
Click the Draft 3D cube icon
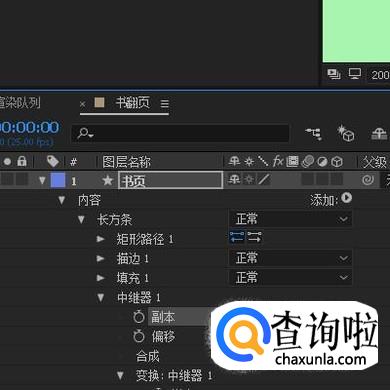pyautogui.click(x=345, y=133)
